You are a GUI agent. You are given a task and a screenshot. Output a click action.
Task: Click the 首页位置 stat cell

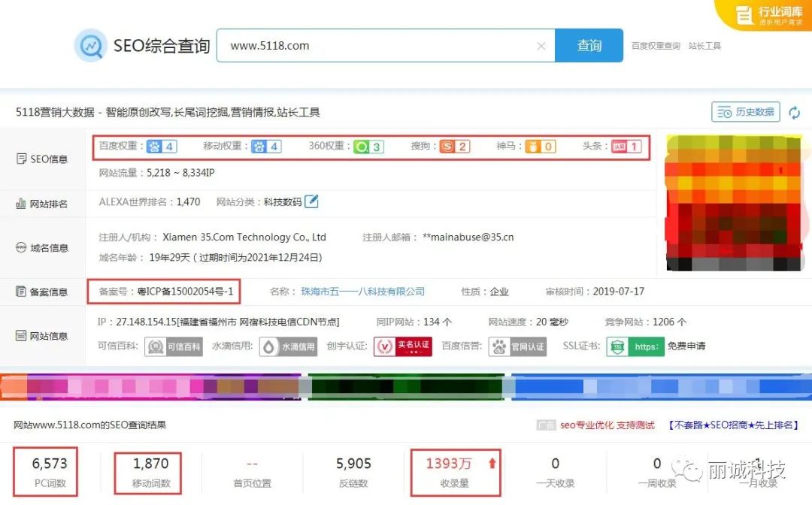[252, 472]
